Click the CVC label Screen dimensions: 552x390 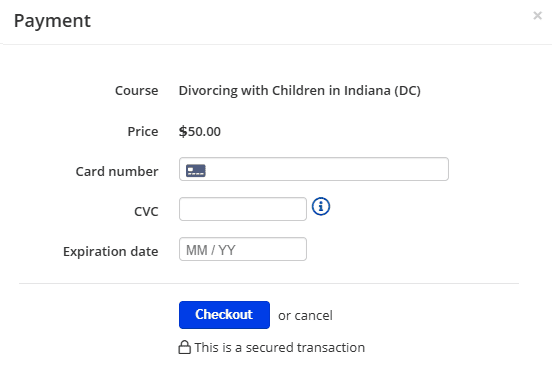click(x=146, y=212)
